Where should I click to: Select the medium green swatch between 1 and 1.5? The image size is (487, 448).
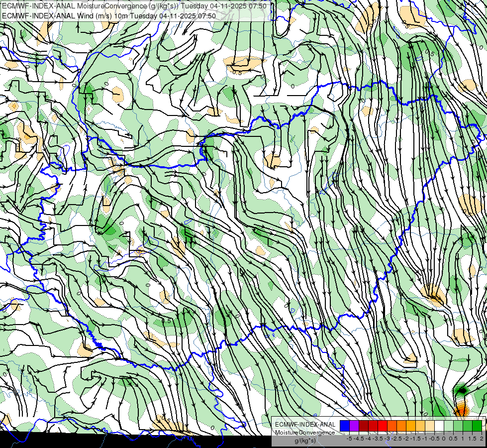click(468, 426)
